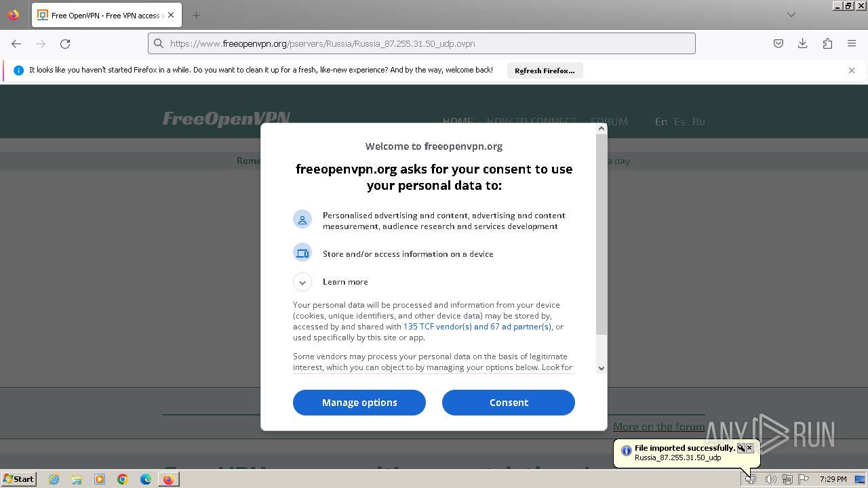Click the Refresh Firefox button
This screenshot has width=868, height=488.
[x=545, y=70]
